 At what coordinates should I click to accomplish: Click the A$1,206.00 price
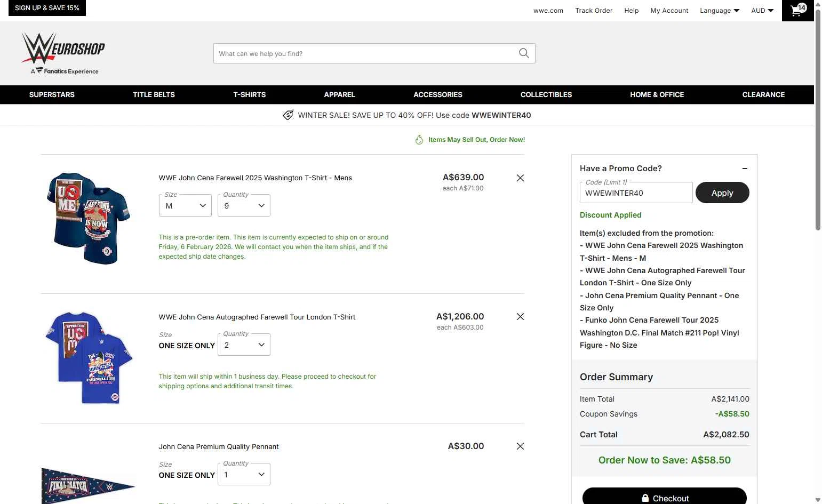(460, 316)
